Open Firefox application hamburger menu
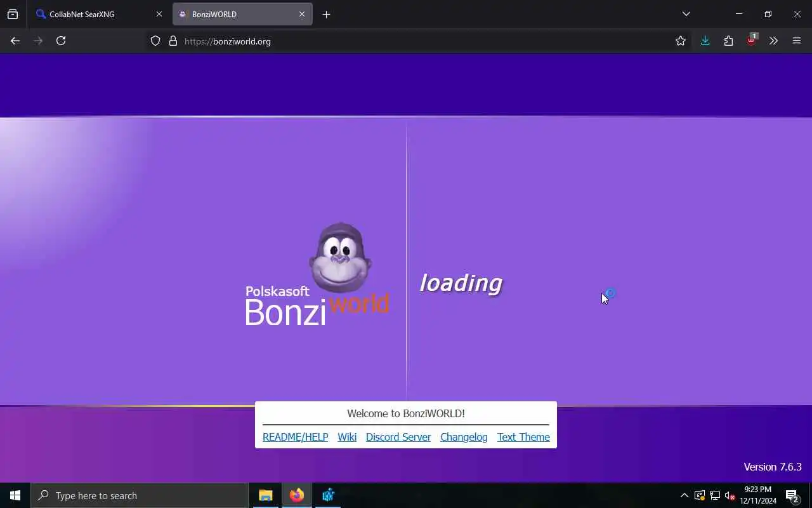The width and height of the screenshot is (812, 508). tap(797, 41)
